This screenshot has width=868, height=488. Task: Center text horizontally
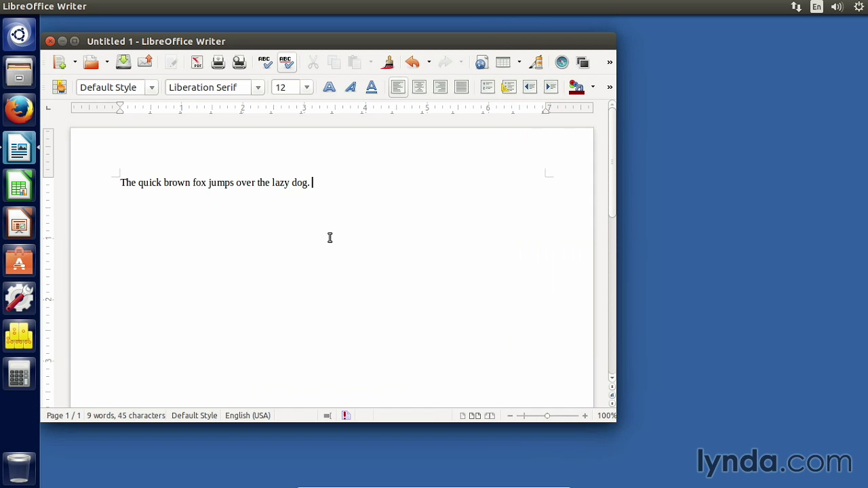click(419, 87)
